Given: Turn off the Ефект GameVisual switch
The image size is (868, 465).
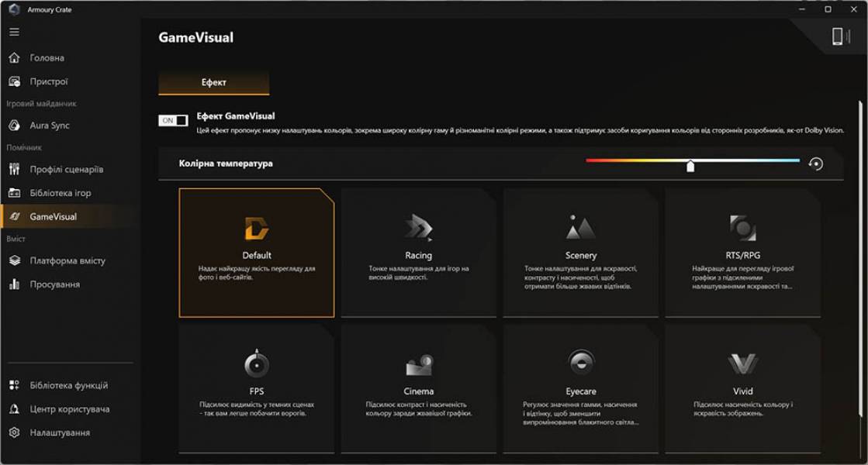Looking at the screenshot, I should [173, 121].
